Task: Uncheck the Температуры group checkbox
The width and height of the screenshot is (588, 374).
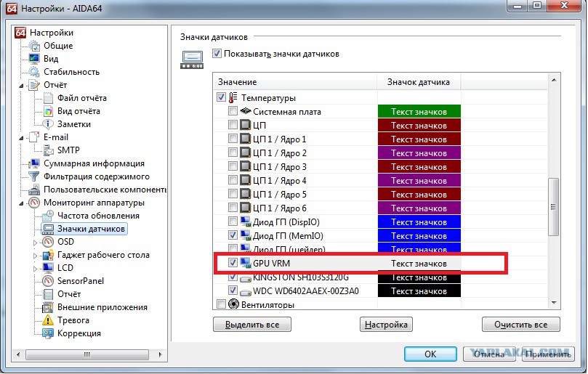Action: pos(221,97)
